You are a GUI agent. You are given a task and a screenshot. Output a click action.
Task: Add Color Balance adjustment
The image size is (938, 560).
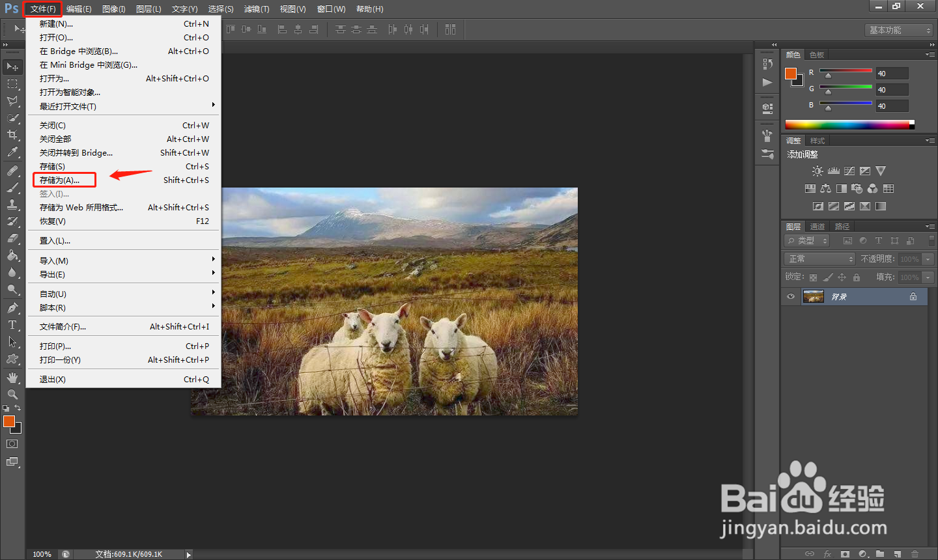click(826, 188)
